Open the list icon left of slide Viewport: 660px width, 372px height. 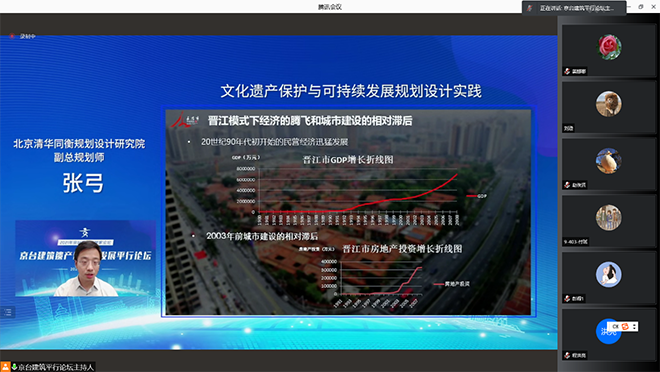point(8,312)
